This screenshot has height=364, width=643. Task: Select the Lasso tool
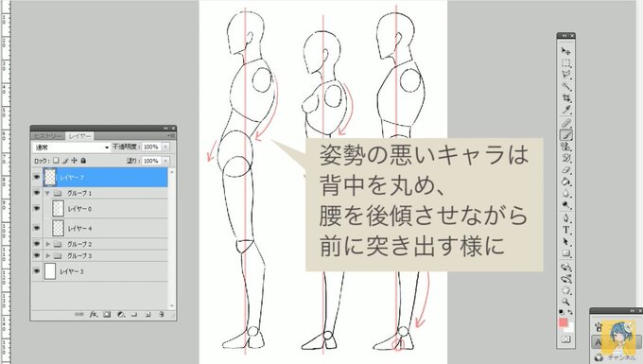[x=565, y=75]
